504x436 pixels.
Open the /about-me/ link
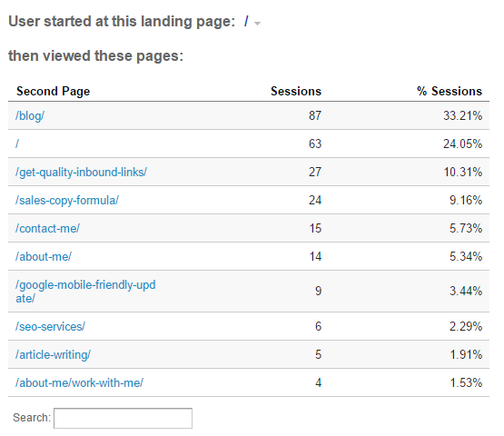pyautogui.click(x=44, y=256)
